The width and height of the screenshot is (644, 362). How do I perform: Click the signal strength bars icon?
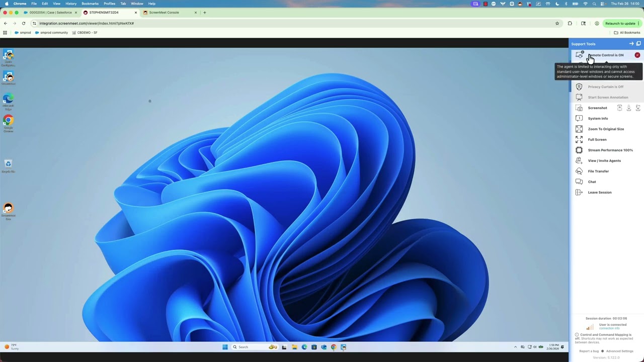[590, 327]
